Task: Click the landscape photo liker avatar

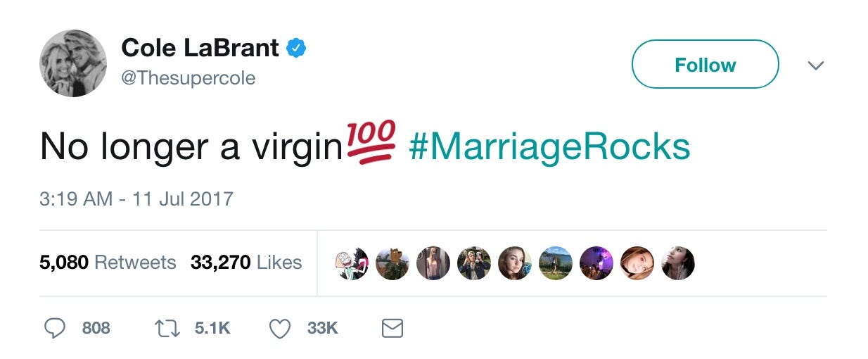Action: point(556,263)
